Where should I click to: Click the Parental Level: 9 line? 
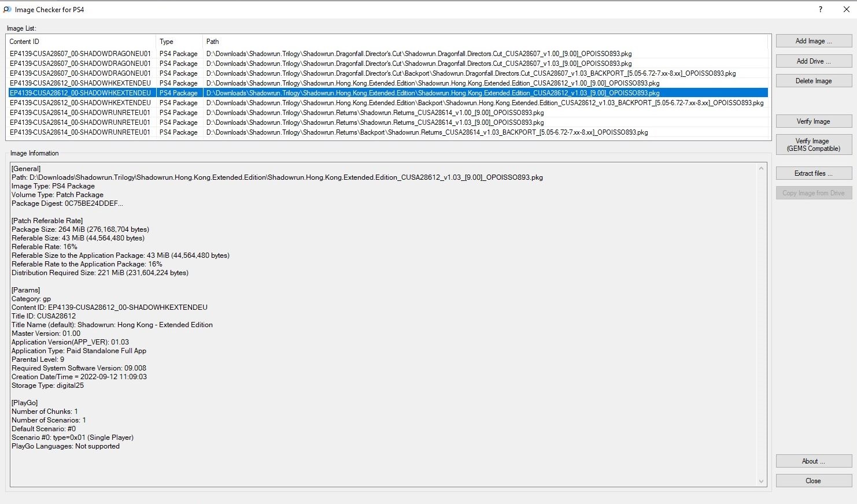[x=38, y=360]
